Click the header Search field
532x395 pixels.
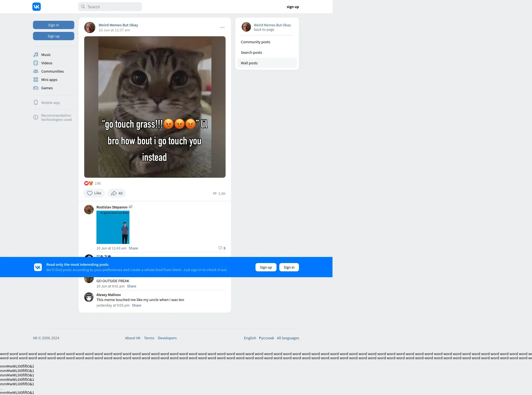110,7
